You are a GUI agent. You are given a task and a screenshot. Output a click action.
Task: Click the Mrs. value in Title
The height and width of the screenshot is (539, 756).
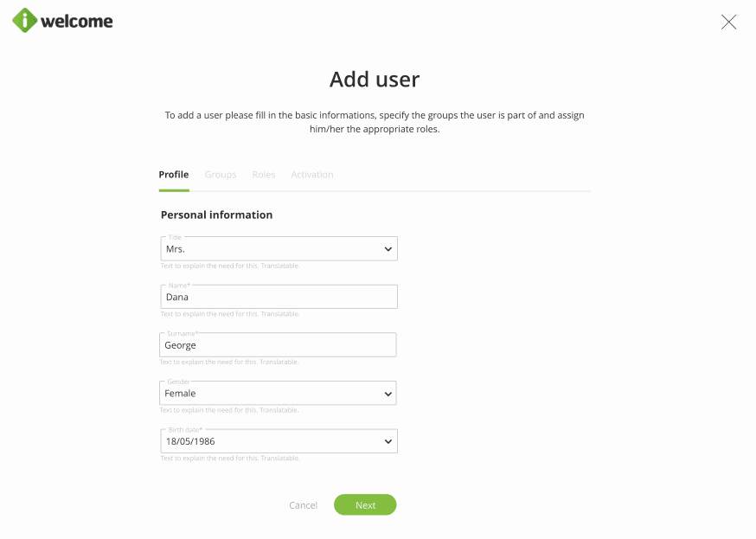pyautogui.click(x=176, y=249)
